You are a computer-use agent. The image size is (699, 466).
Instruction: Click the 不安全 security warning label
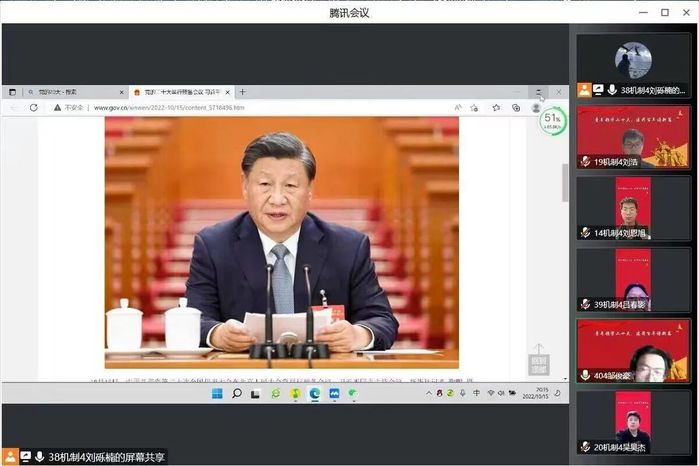68,107
